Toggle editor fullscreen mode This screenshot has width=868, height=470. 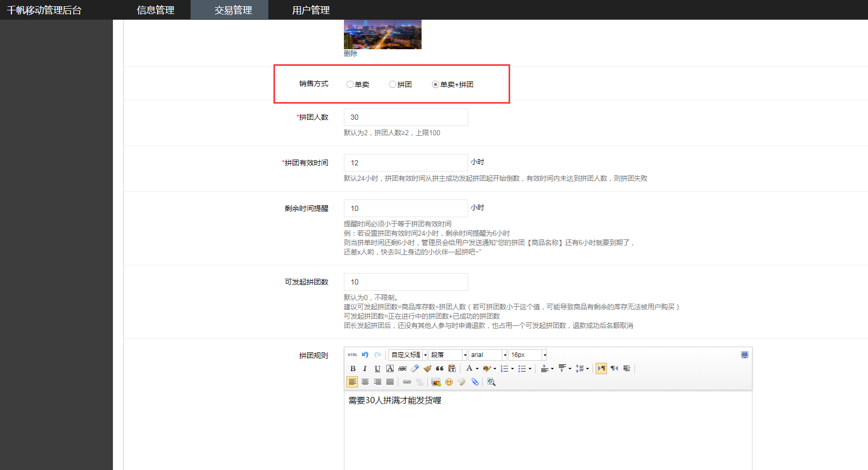tap(744, 355)
